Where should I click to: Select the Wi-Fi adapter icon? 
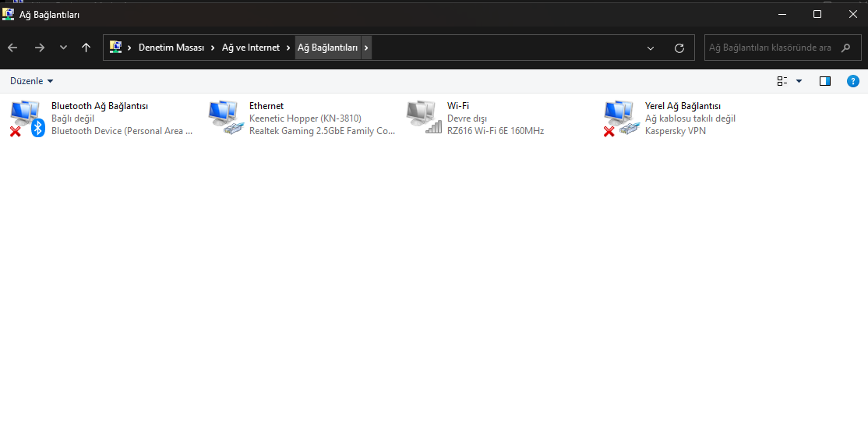[x=424, y=118]
